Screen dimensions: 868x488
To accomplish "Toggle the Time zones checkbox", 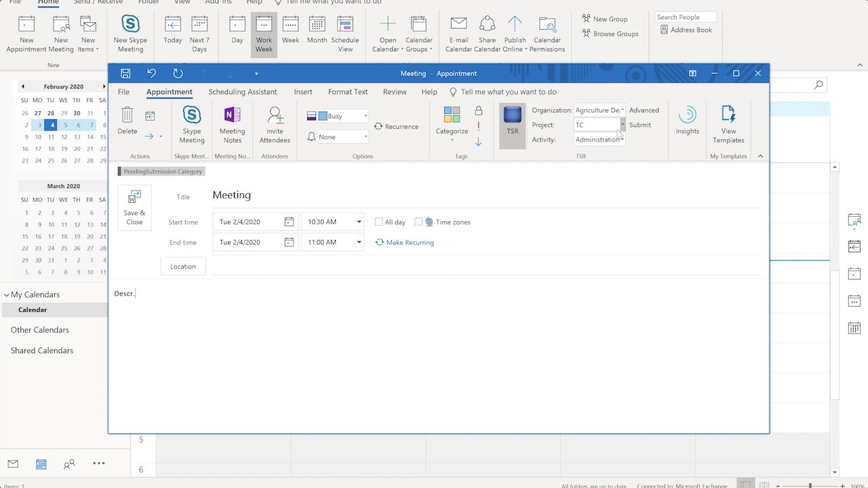I will pyautogui.click(x=418, y=222).
